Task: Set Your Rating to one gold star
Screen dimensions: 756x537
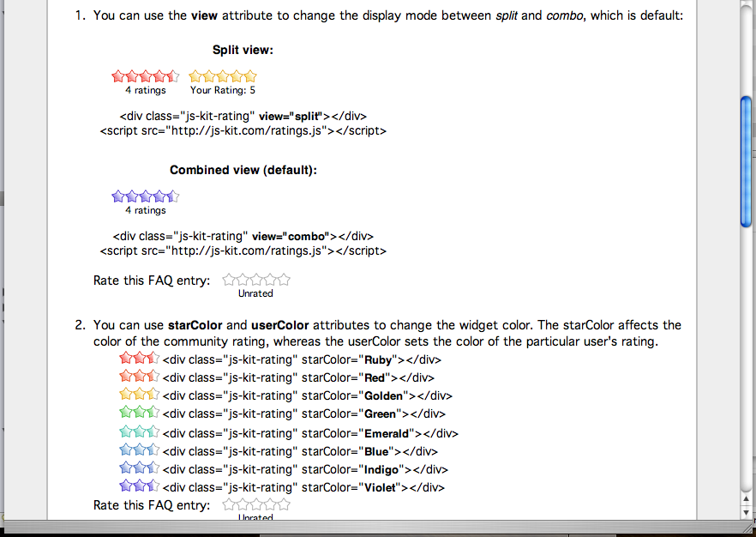Action: (195, 76)
